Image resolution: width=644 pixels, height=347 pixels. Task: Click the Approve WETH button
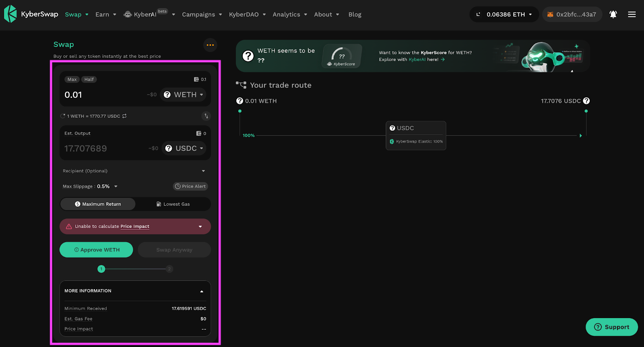[96, 250]
